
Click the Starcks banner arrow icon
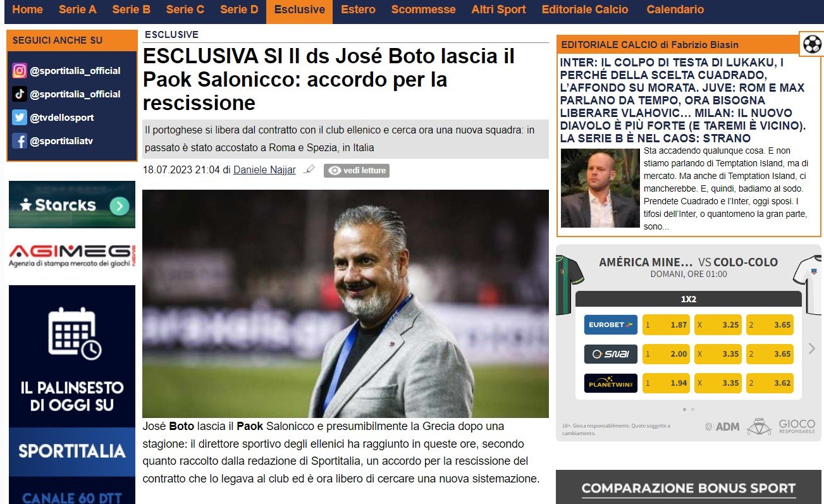coord(120,206)
